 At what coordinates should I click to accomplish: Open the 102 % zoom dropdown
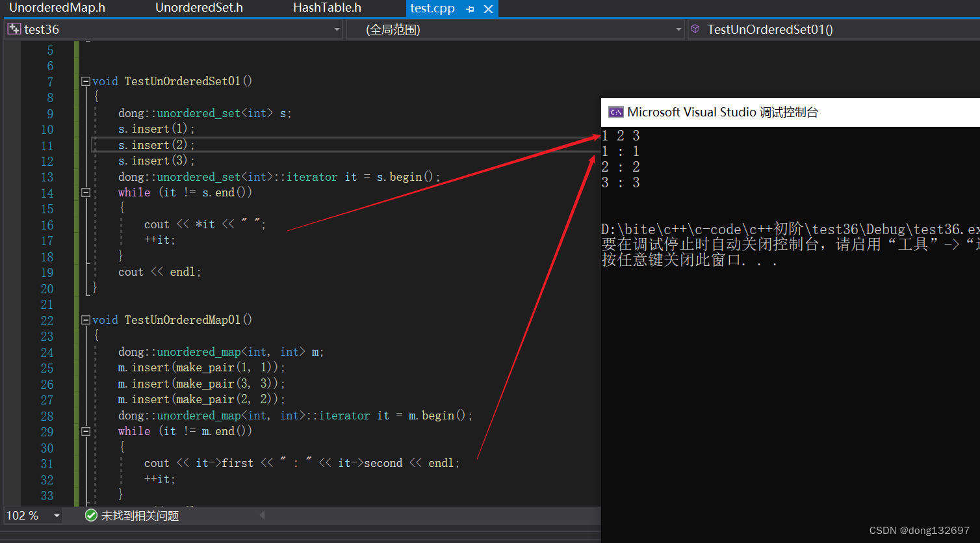(x=57, y=516)
